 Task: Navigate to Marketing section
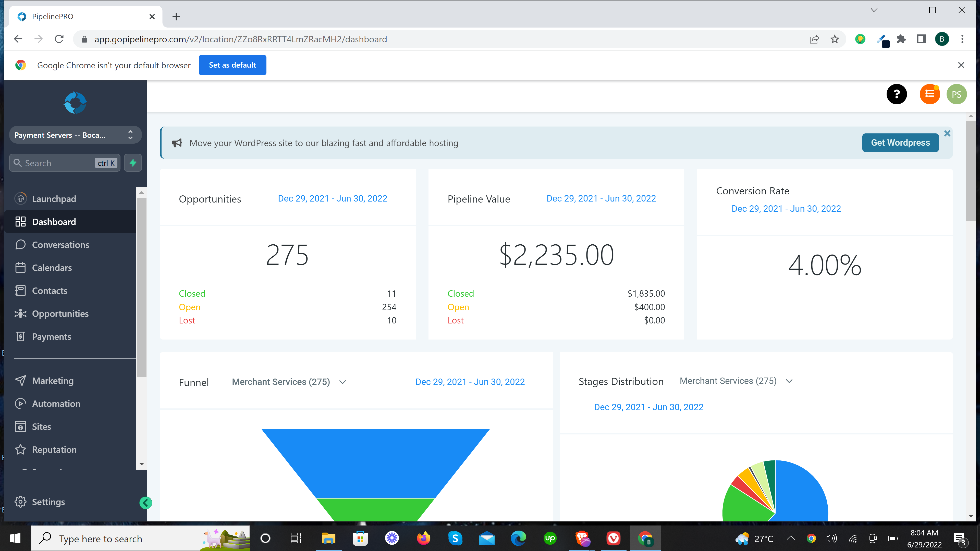click(x=53, y=380)
